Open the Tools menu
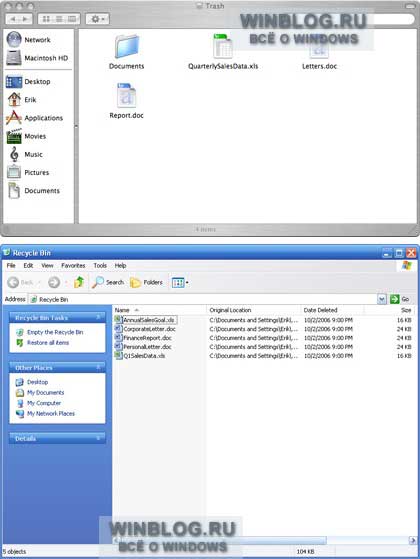This screenshot has width=420, height=559. pos(100,266)
